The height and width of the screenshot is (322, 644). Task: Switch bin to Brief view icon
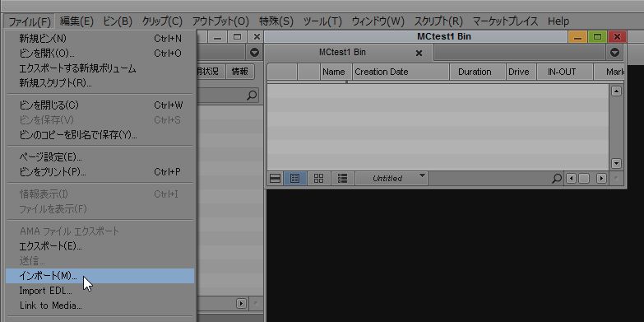[275, 178]
